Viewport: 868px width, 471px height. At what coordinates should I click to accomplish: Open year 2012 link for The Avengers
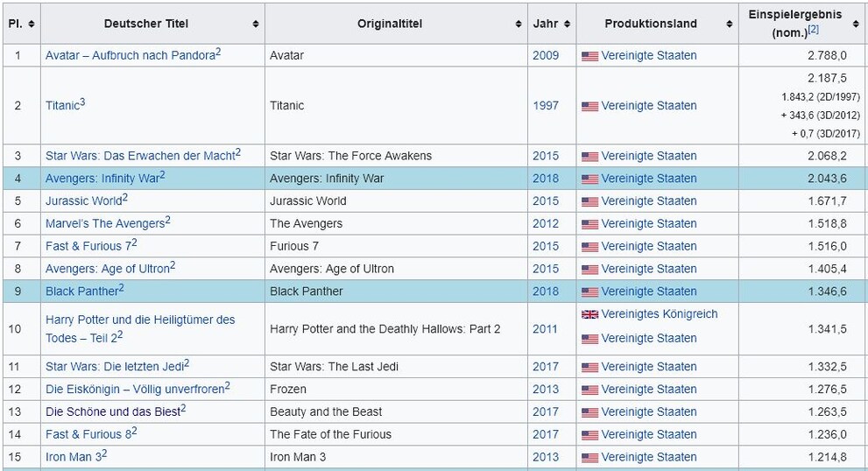tap(546, 223)
